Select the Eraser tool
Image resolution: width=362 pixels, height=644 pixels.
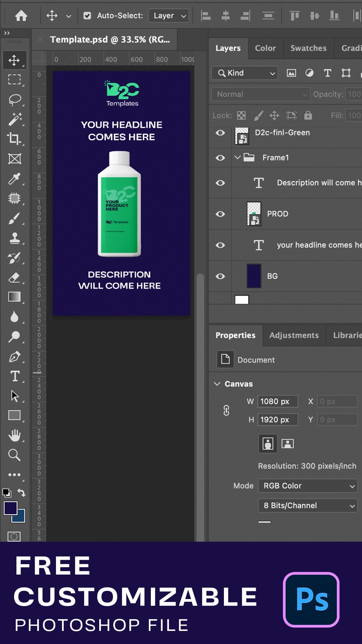pyautogui.click(x=14, y=278)
